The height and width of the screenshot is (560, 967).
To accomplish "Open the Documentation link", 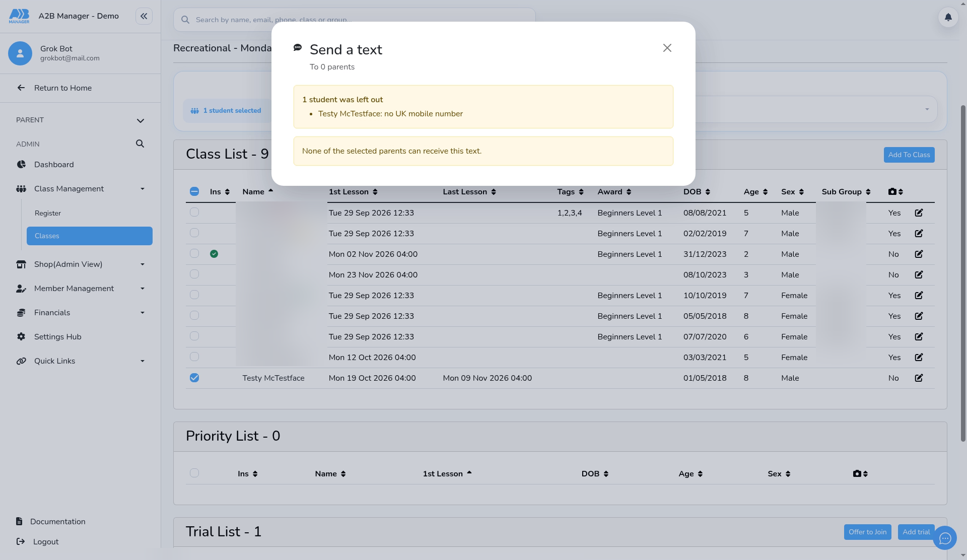I will pyautogui.click(x=51, y=522).
